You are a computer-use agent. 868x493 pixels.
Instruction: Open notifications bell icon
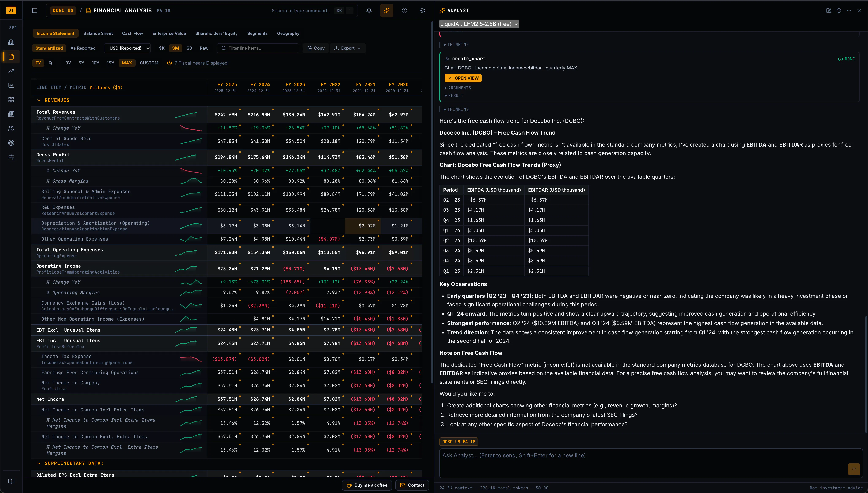pos(369,11)
